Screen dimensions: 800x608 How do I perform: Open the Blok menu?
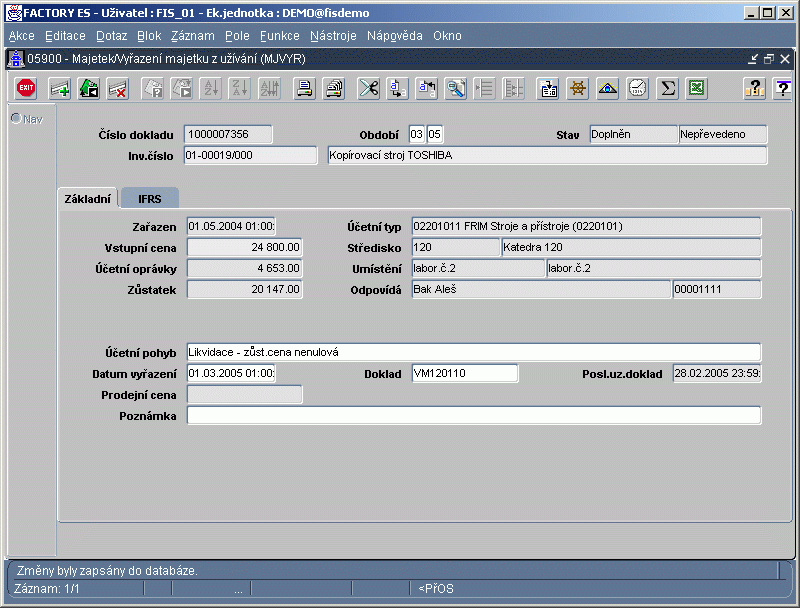149,36
